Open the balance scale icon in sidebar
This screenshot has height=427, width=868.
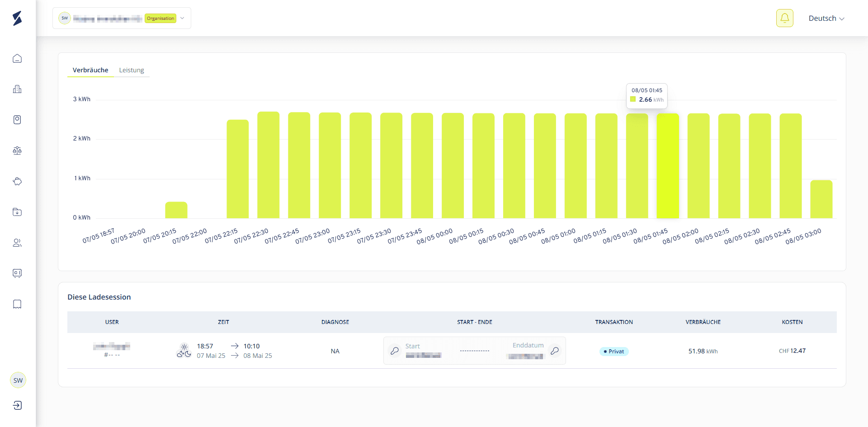(17, 150)
